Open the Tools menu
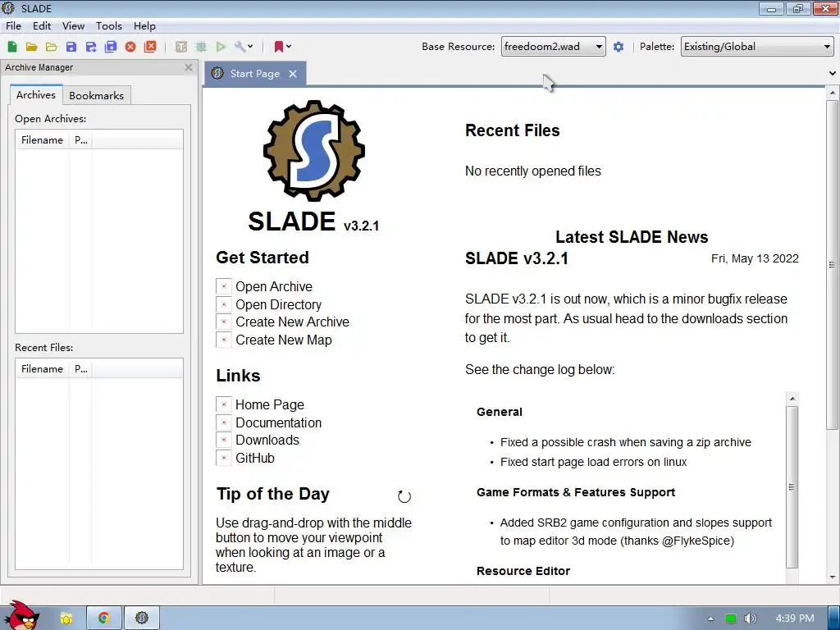840x630 pixels. 109,25
